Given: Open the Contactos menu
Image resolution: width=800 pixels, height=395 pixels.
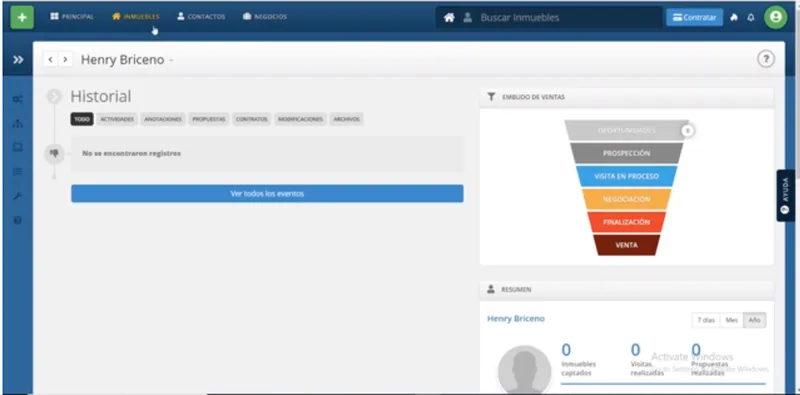Looking at the screenshot, I should (x=201, y=17).
